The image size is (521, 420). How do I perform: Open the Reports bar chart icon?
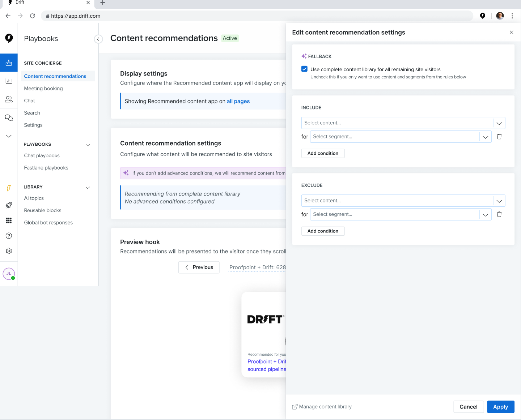(x=9, y=81)
